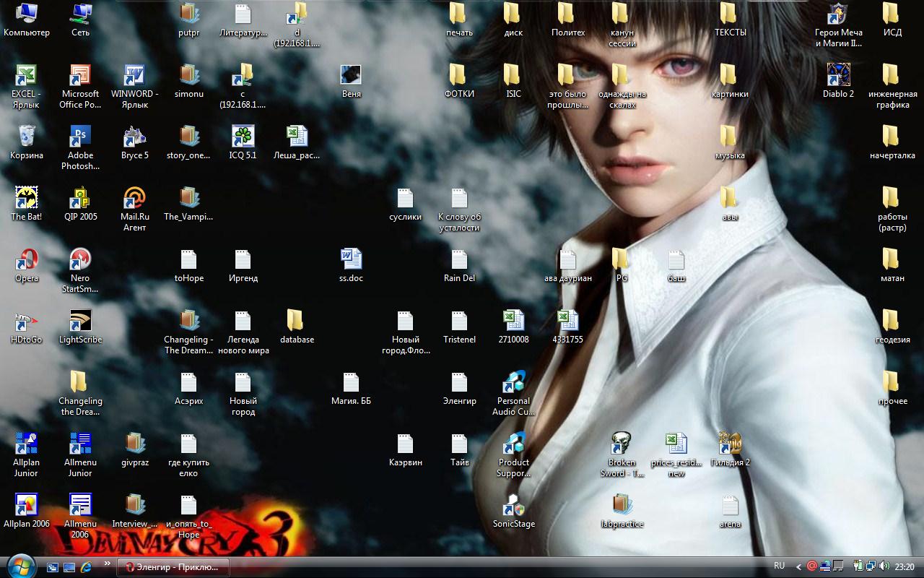Image resolution: width=924 pixels, height=578 pixels.
Task: Launch the EXCEL shortcut icon
Action: coord(27,86)
